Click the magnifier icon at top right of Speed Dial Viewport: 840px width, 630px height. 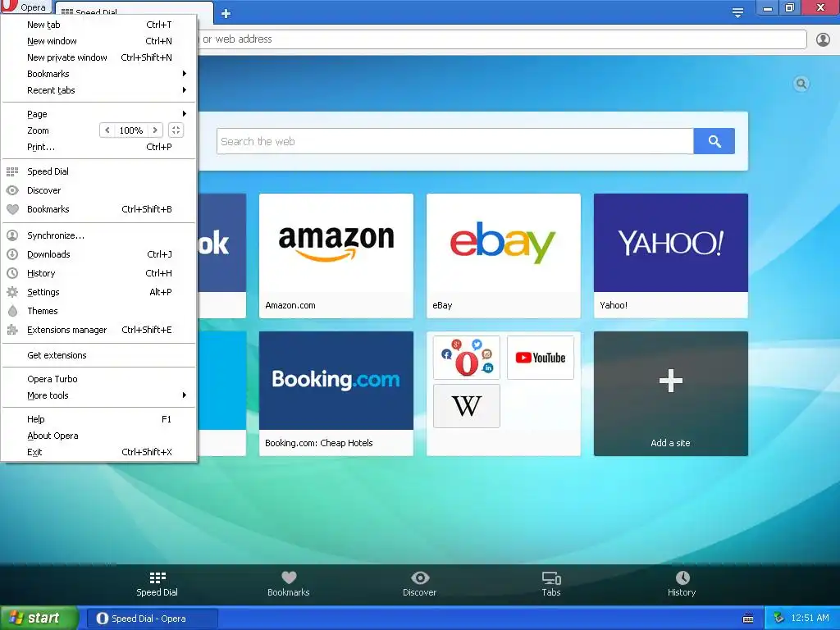[x=801, y=84]
